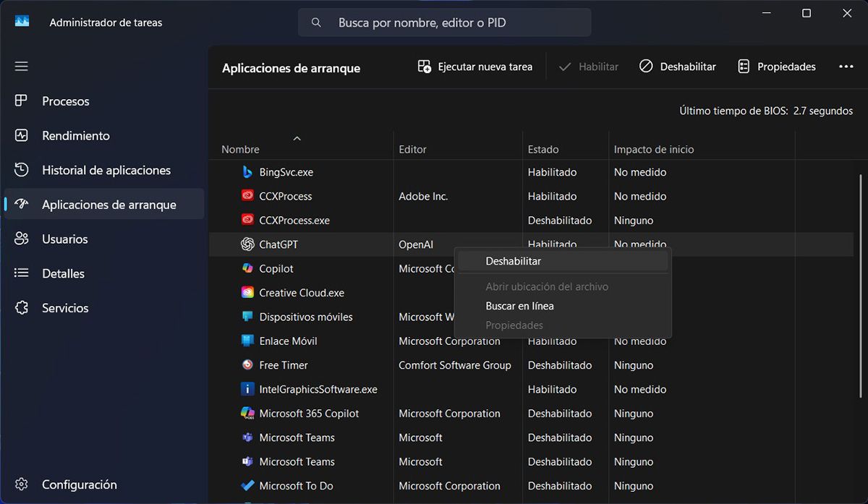Click Deshabilitado status of Free Timer
868x504 pixels.
coord(560,365)
